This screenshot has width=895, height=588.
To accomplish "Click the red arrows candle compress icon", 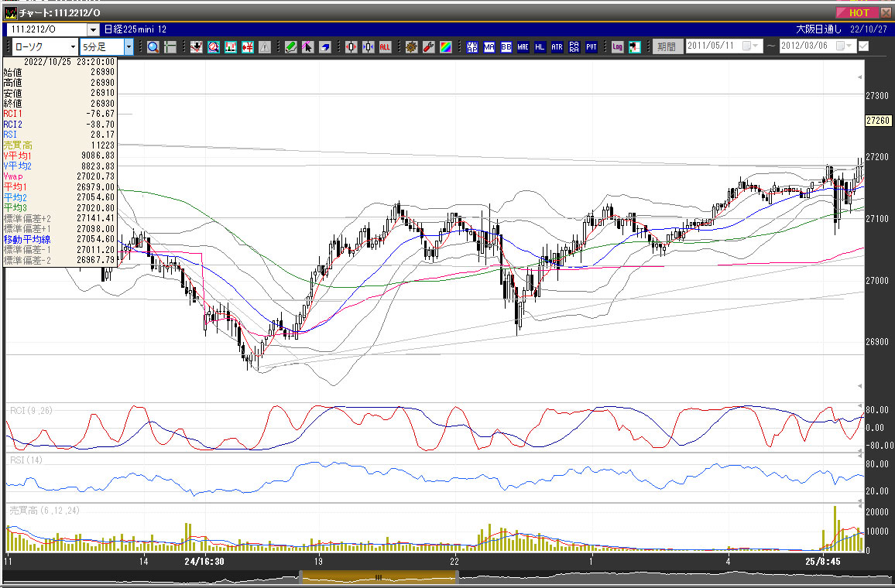I will pyautogui.click(x=351, y=46).
